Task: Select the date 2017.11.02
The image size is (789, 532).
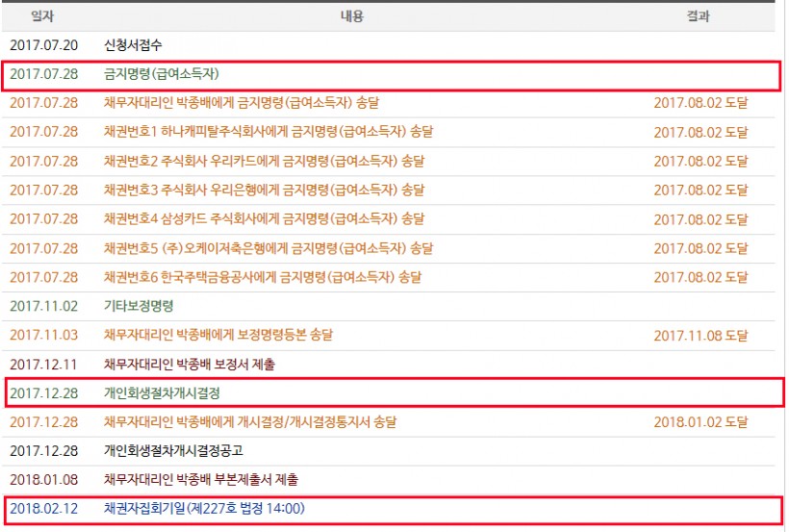Action: (43, 306)
